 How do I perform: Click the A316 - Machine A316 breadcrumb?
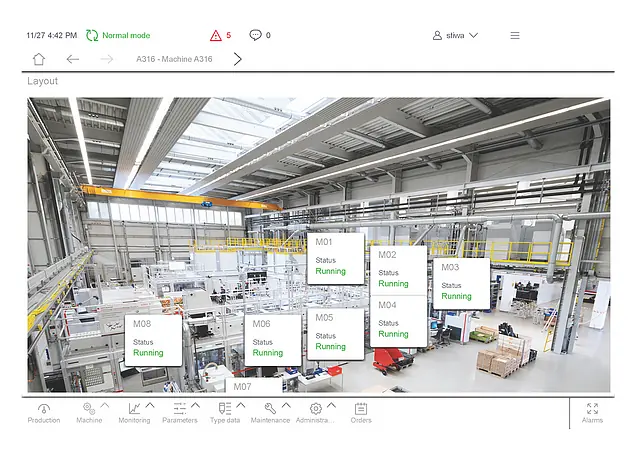174,59
